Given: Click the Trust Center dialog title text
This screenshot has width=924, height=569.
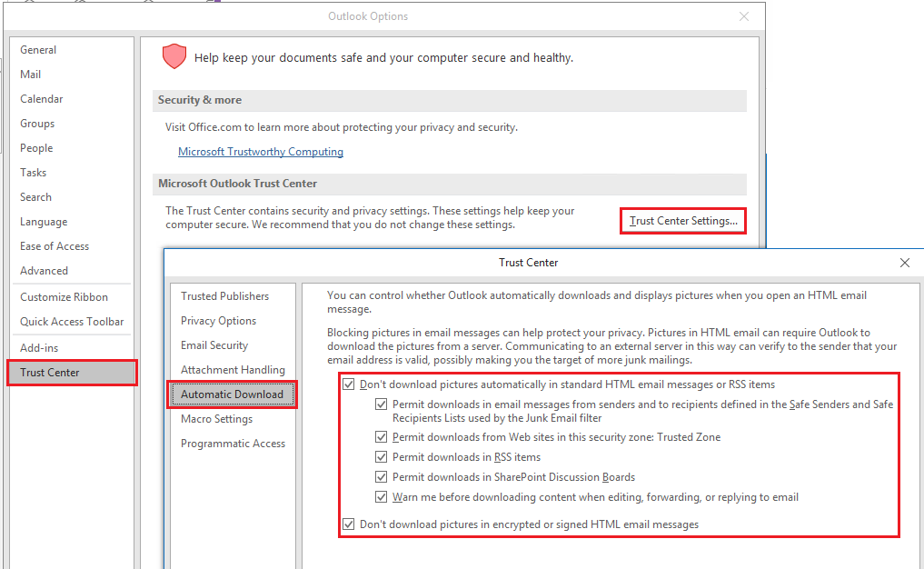Looking at the screenshot, I should click(x=528, y=263).
